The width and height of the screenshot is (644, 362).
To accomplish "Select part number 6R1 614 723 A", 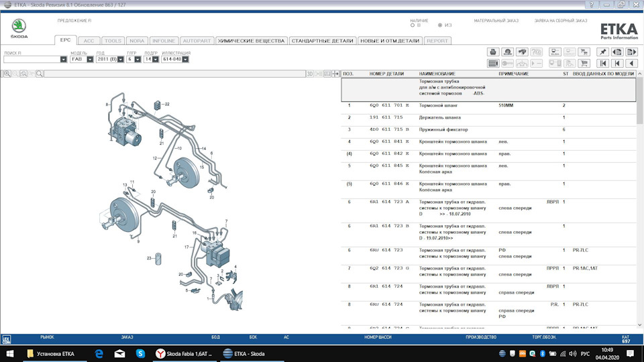I will pyautogui.click(x=389, y=202).
